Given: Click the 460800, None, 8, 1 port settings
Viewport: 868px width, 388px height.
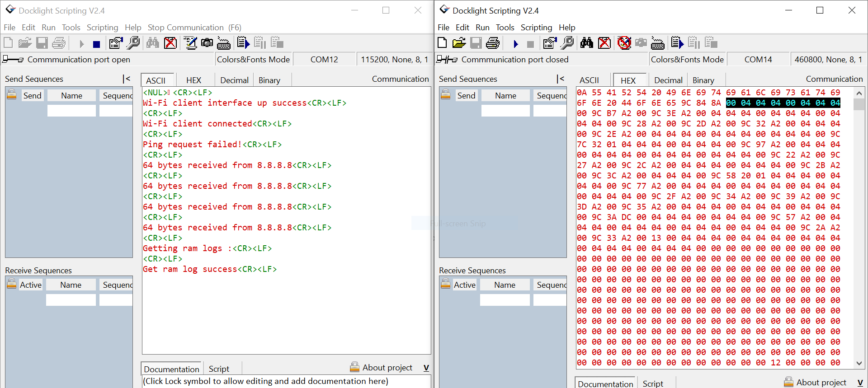Looking at the screenshot, I should (828, 60).
